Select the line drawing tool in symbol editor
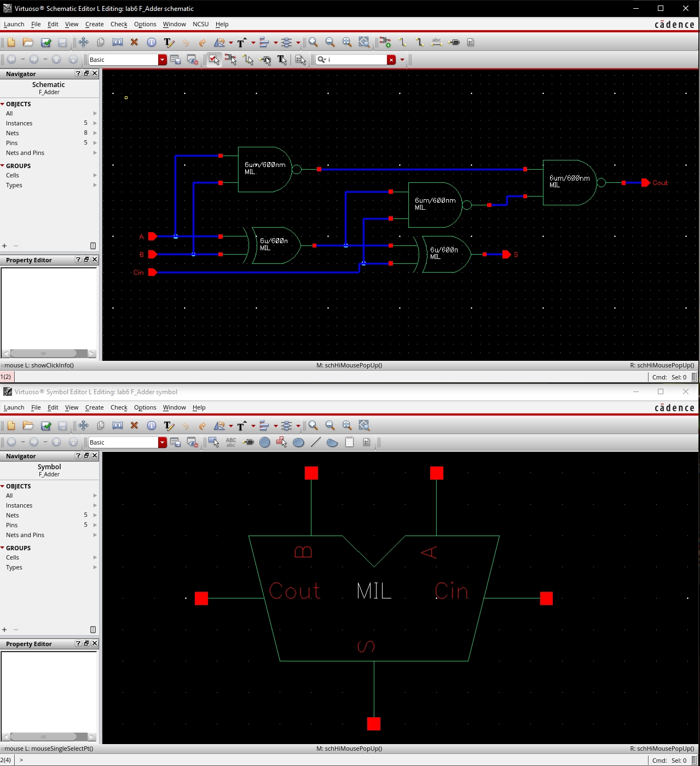The width and height of the screenshot is (700, 766). (x=315, y=442)
